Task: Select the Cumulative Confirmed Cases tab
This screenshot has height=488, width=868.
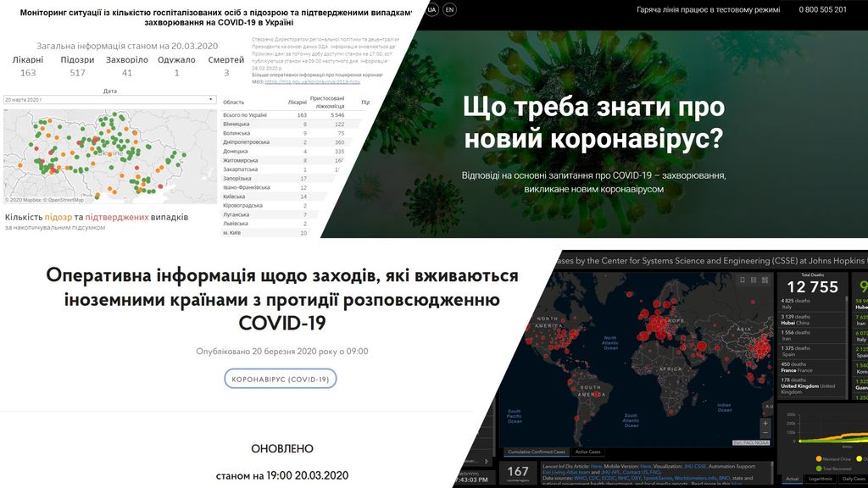Action: [x=535, y=452]
